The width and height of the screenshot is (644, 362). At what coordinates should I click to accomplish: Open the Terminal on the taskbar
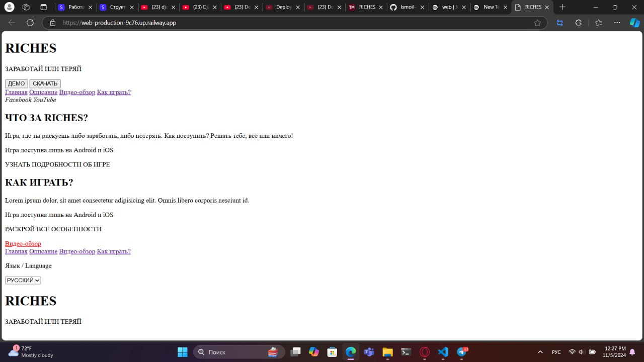click(x=406, y=352)
